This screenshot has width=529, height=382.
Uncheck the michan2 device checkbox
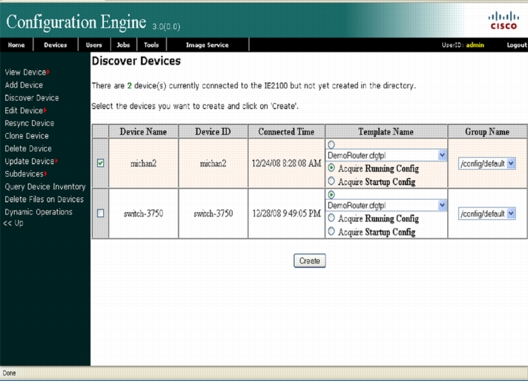[x=101, y=163]
